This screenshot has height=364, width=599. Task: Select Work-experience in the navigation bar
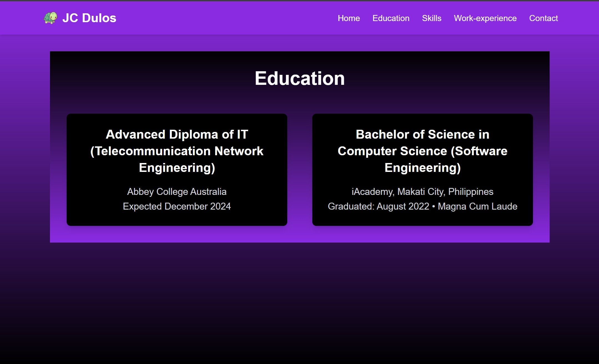pyautogui.click(x=485, y=18)
